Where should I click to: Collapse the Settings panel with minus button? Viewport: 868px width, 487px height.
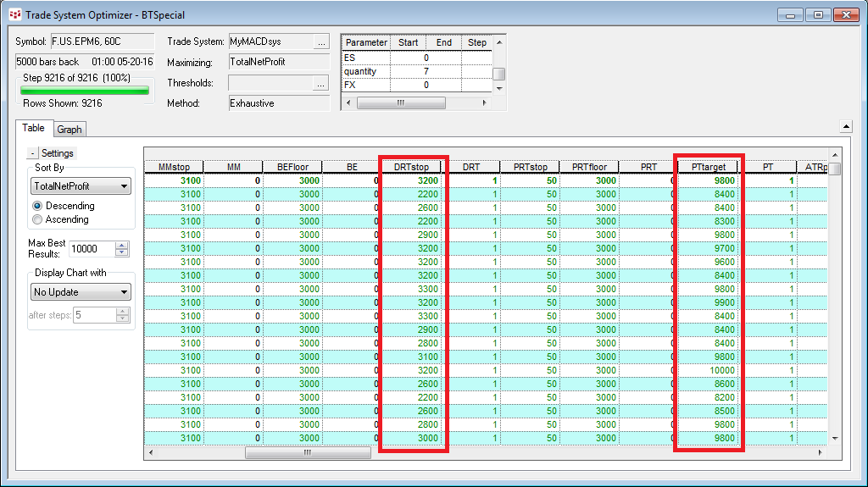(33, 153)
